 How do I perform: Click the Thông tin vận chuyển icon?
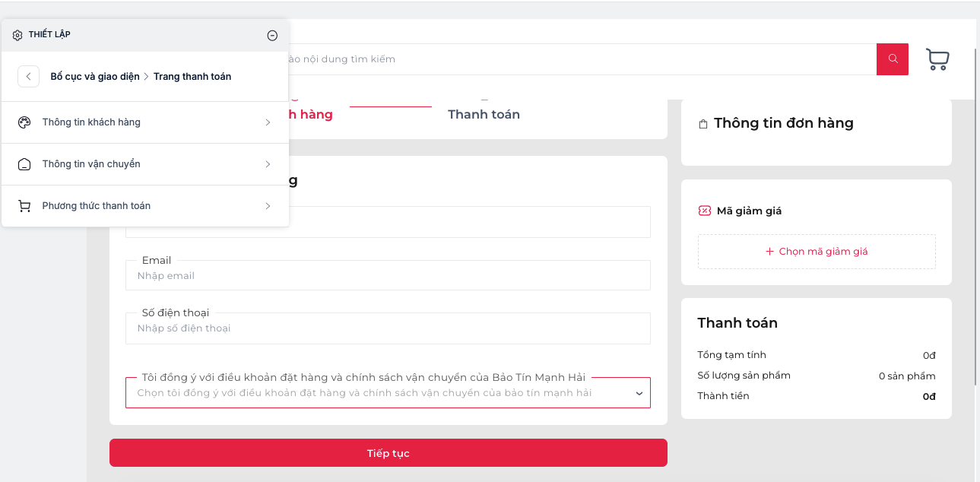coord(24,164)
